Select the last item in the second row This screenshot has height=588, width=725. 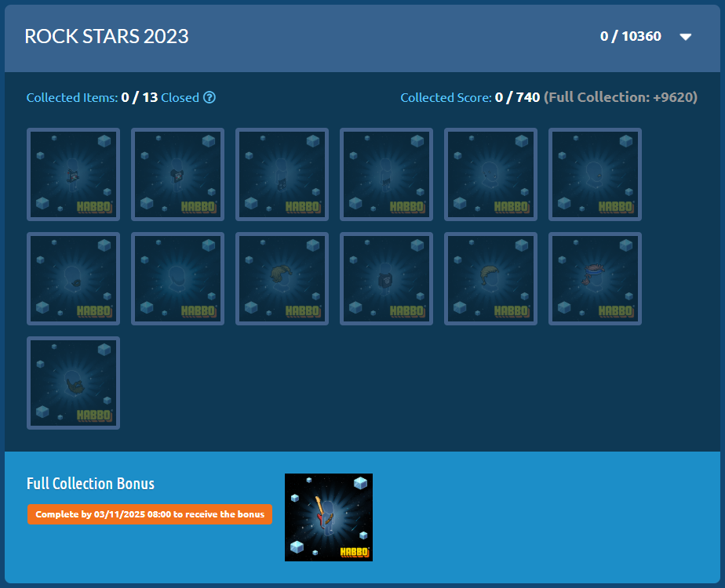tap(595, 278)
